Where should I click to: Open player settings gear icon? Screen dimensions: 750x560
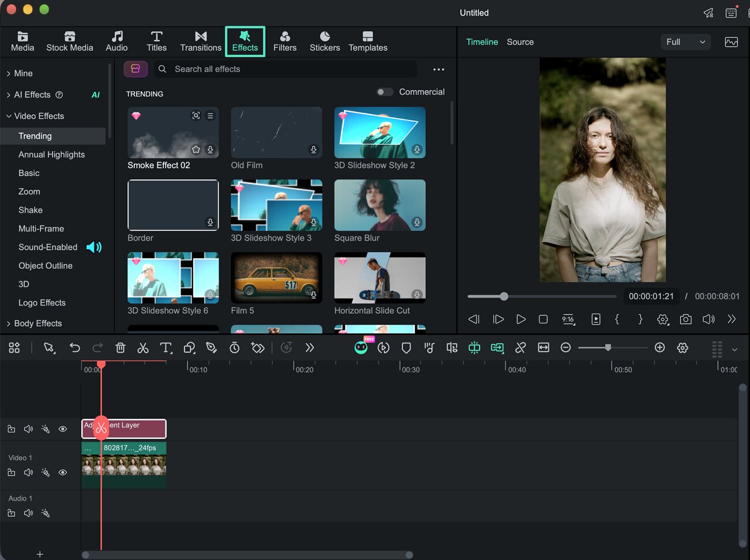point(663,319)
